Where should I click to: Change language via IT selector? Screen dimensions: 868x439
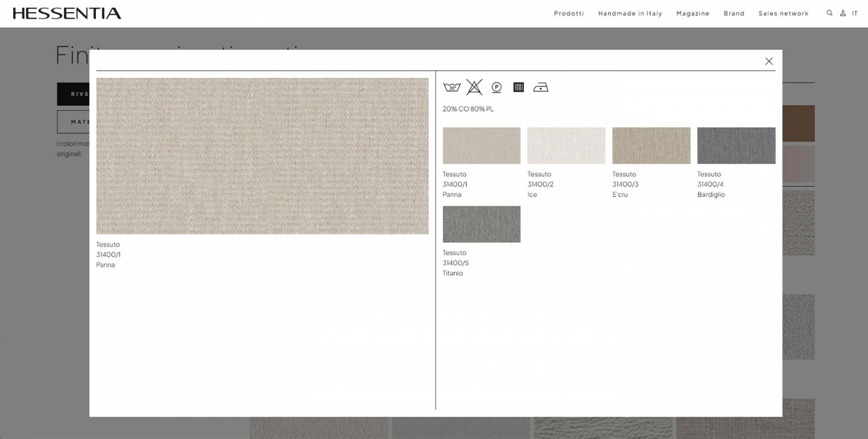pos(854,14)
